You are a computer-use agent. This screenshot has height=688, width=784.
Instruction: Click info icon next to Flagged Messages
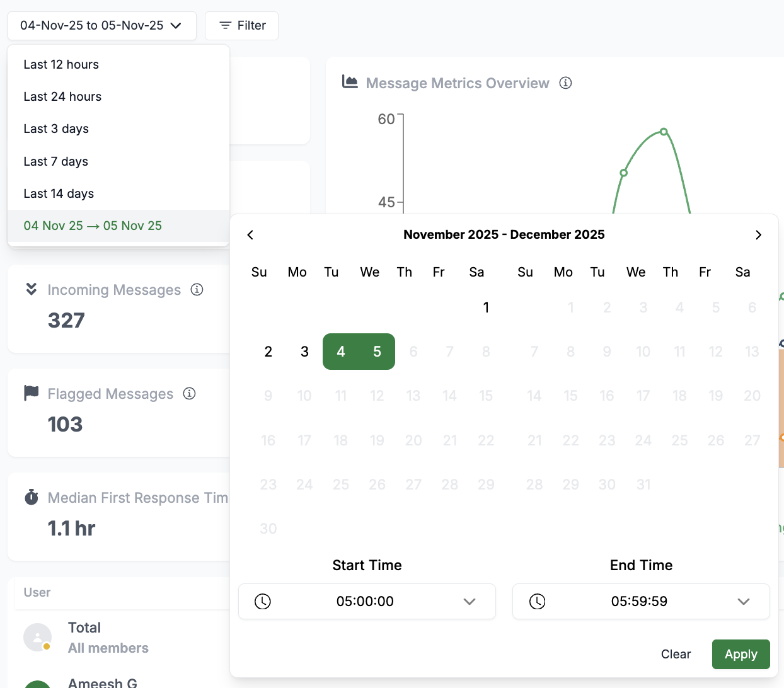[190, 393]
